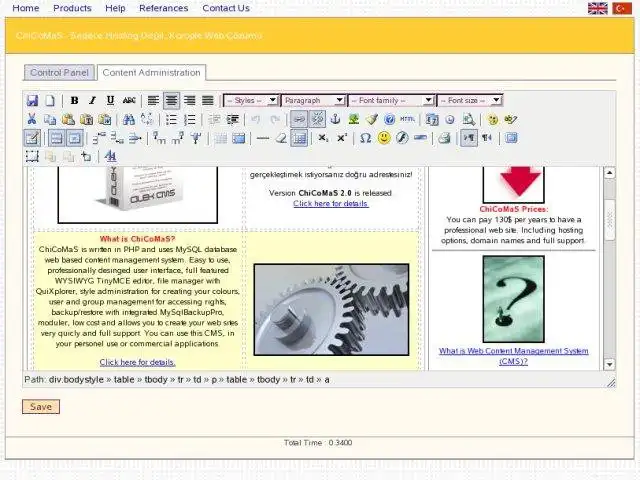640x480 pixels.
Task: Select the Content Administration tab
Action: click(x=151, y=73)
